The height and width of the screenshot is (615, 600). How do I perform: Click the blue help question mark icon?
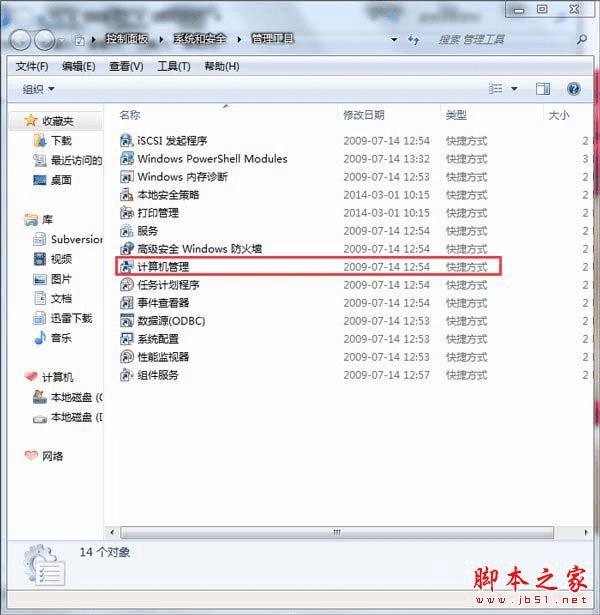click(x=573, y=89)
